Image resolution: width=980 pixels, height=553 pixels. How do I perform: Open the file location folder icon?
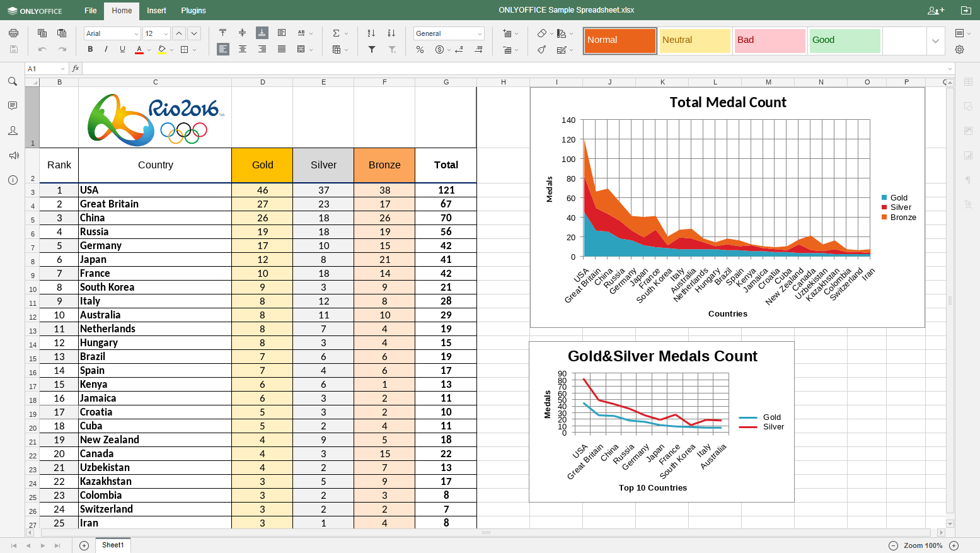(966, 10)
